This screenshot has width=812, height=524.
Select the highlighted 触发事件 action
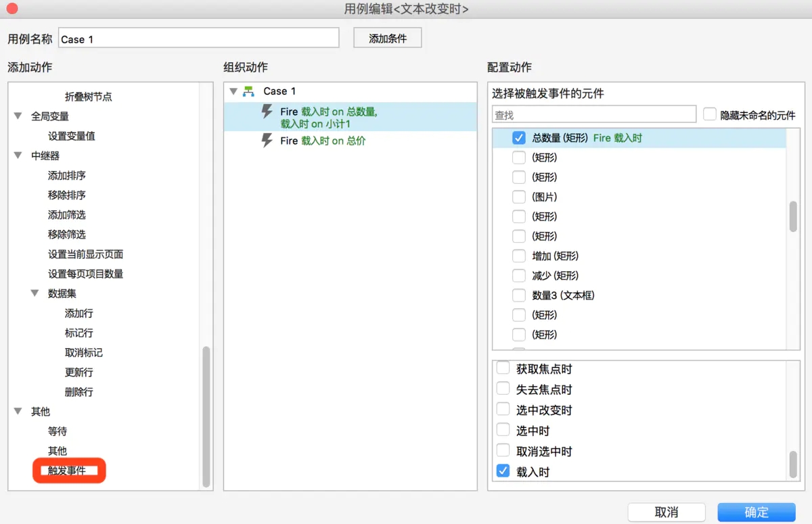coord(68,471)
